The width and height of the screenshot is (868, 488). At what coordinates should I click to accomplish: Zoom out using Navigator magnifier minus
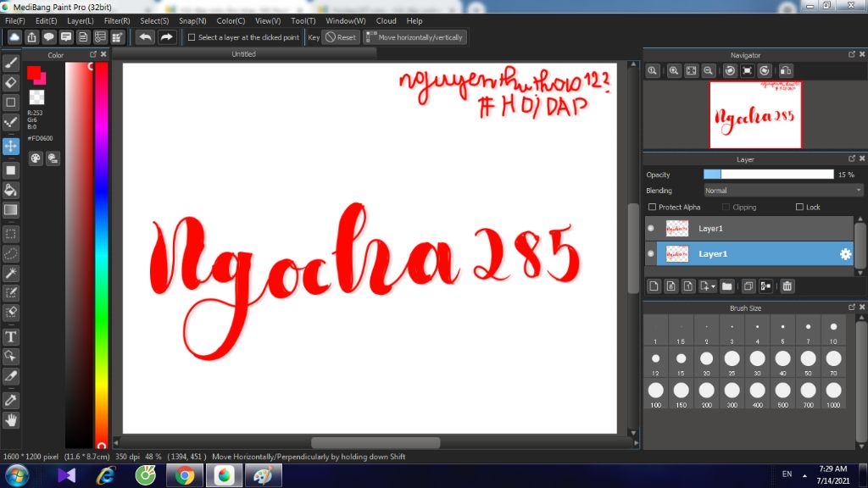pyautogui.click(x=708, y=71)
